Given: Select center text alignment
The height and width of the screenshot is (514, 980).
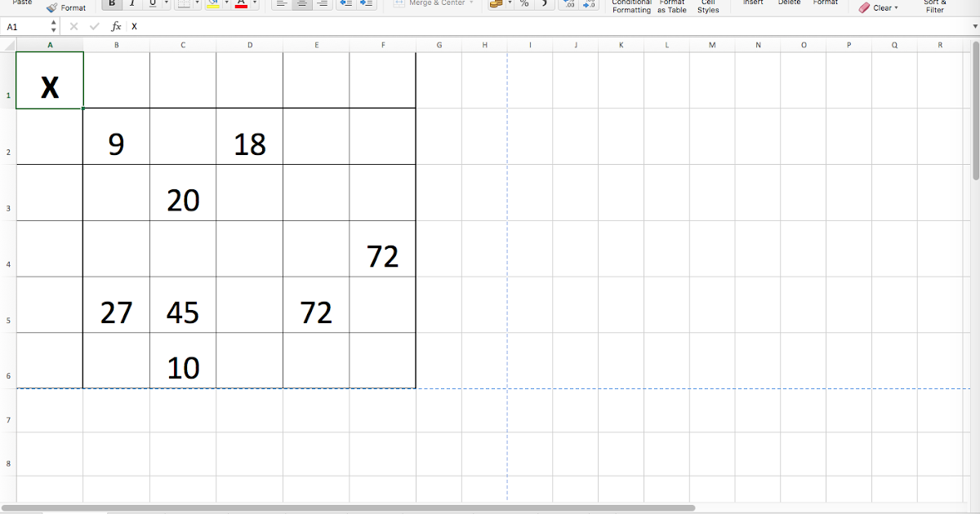Looking at the screenshot, I should coord(302,3).
